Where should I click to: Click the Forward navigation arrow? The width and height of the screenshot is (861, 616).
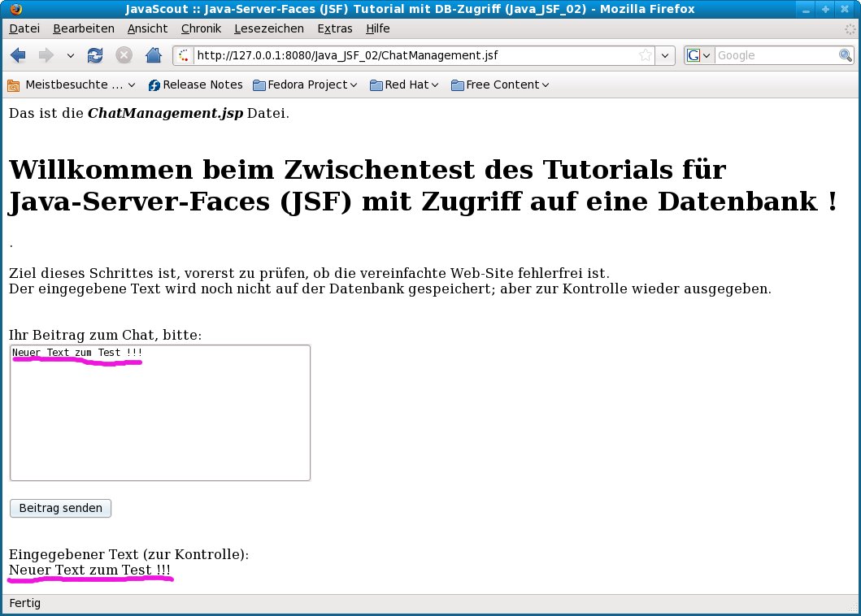pyautogui.click(x=46, y=55)
